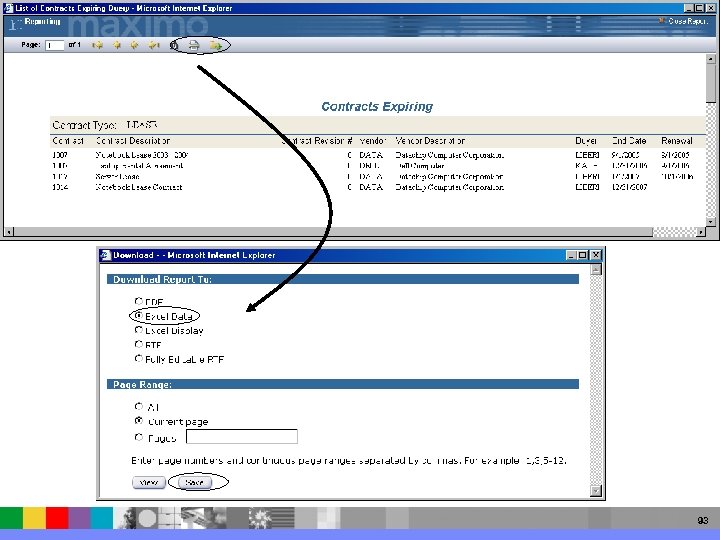Click the End Date column header

click(x=629, y=141)
